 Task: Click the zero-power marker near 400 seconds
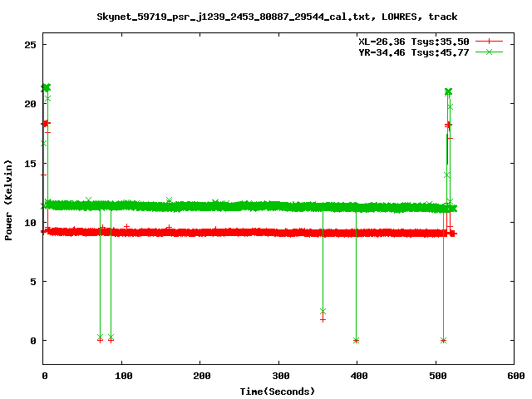click(x=356, y=340)
